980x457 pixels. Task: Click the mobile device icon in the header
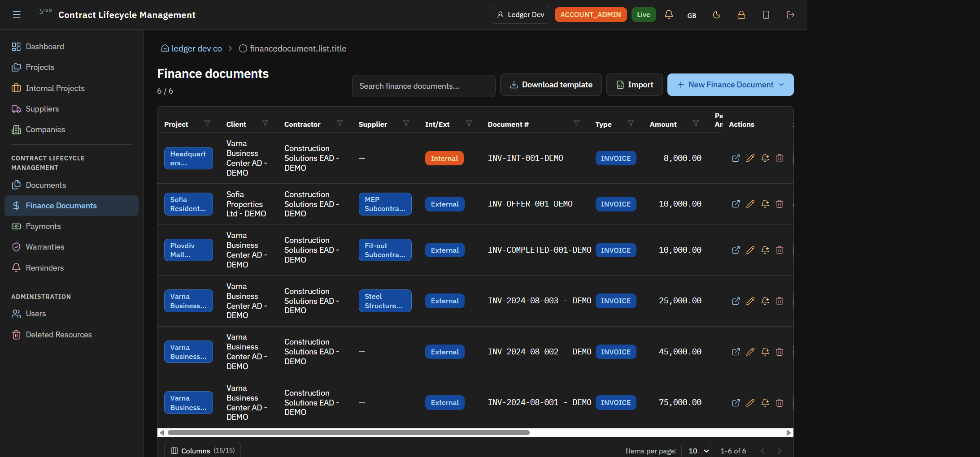pyautogui.click(x=766, y=15)
